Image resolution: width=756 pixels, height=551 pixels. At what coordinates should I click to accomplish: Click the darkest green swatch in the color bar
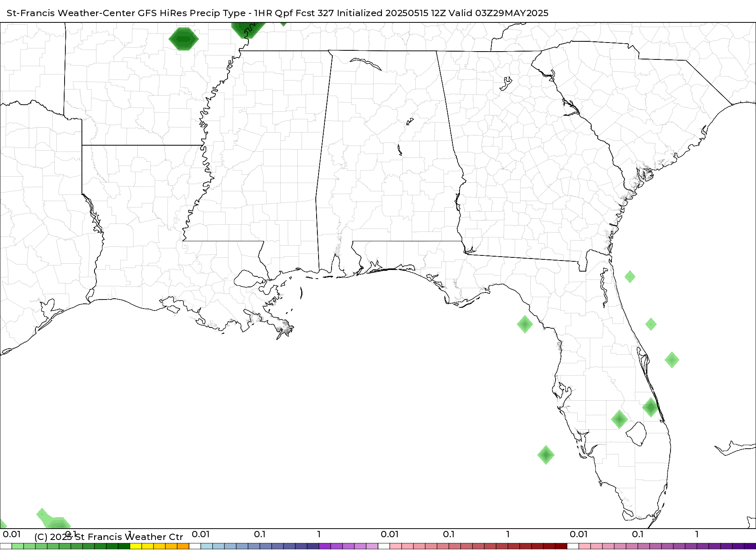coord(124,546)
